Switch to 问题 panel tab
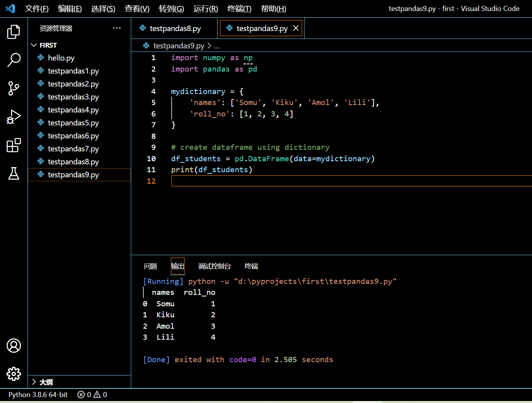This screenshot has height=403, width=532. tap(150, 266)
